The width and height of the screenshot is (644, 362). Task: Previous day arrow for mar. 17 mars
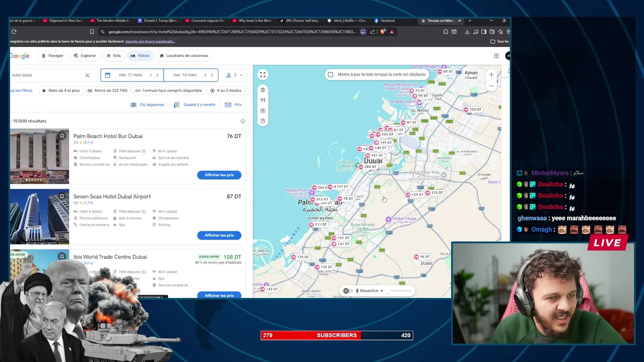click(150, 75)
